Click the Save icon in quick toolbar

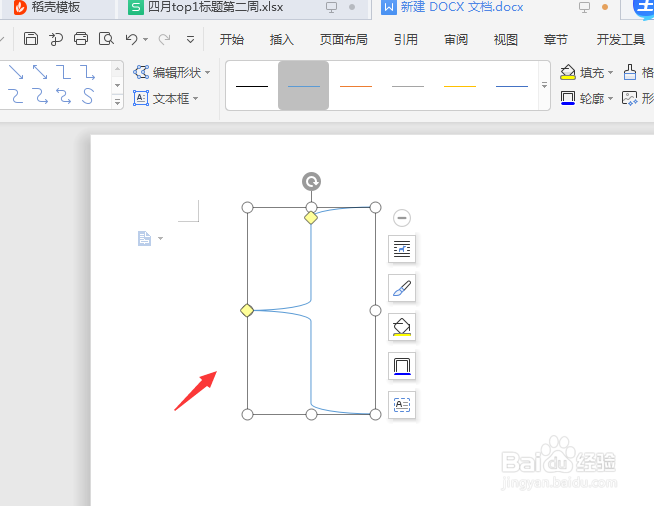pyautogui.click(x=31, y=39)
